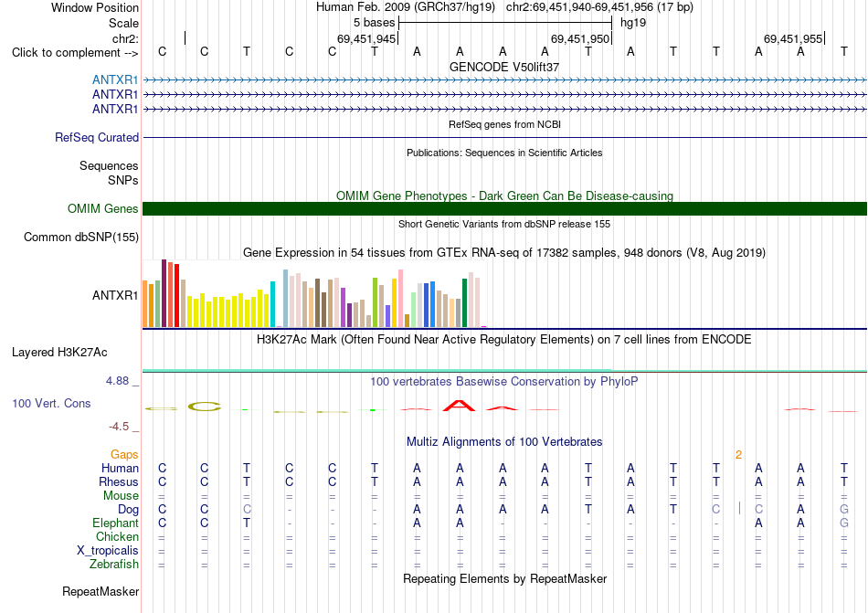Click the pink GTEx expression bar
This screenshot has width=868, height=613.
(x=400, y=298)
